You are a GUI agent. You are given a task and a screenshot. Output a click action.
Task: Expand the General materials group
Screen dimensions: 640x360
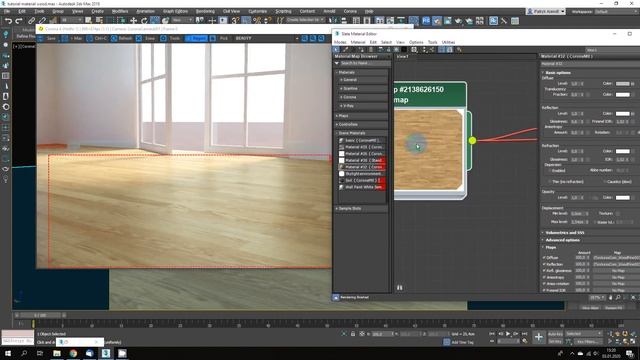coord(362,80)
